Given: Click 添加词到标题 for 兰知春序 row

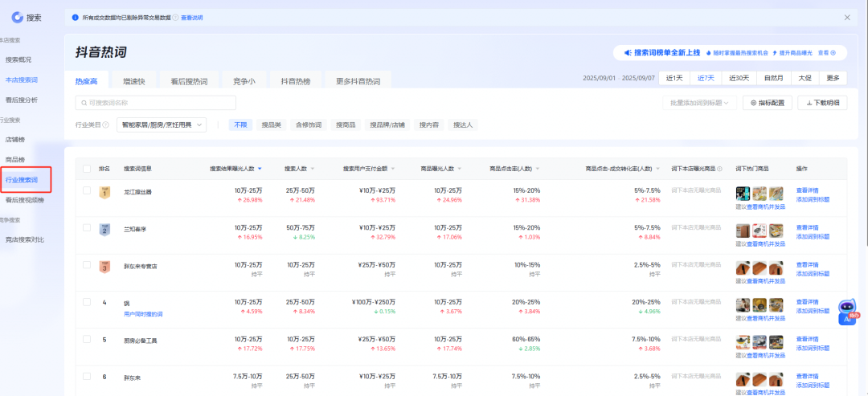Looking at the screenshot, I should 813,236.
